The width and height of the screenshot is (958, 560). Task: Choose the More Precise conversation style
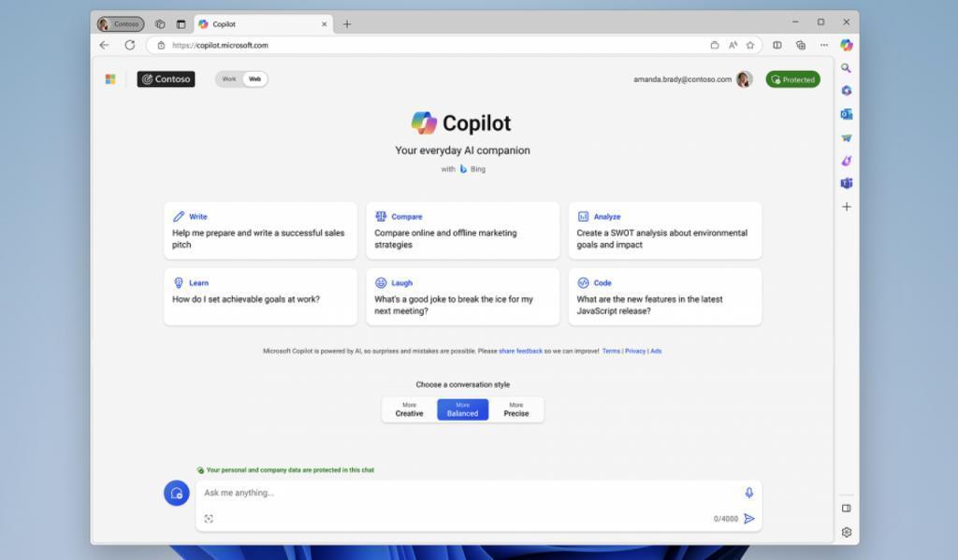[x=516, y=409]
